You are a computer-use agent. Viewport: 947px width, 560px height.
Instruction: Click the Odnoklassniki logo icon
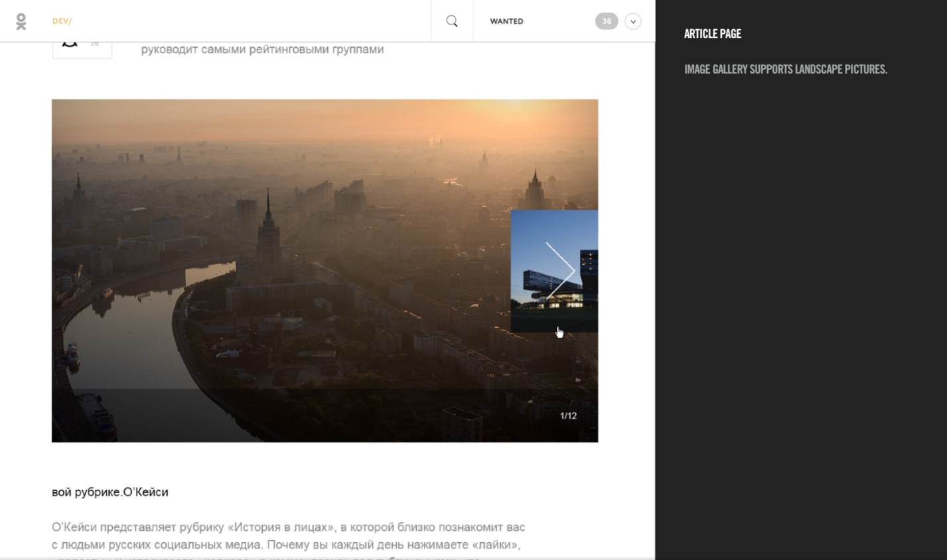pyautogui.click(x=21, y=21)
